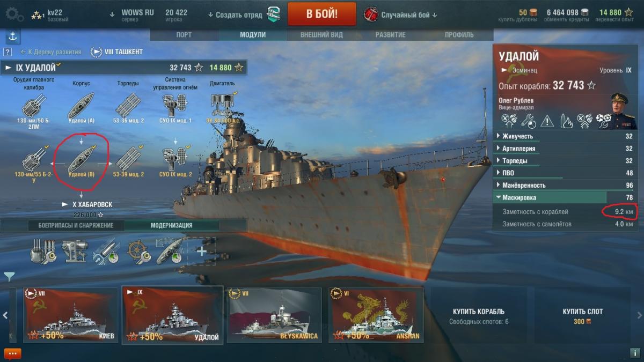Select the Удалой (B) hull module
The width and height of the screenshot is (644, 362).
coord(81,162)
